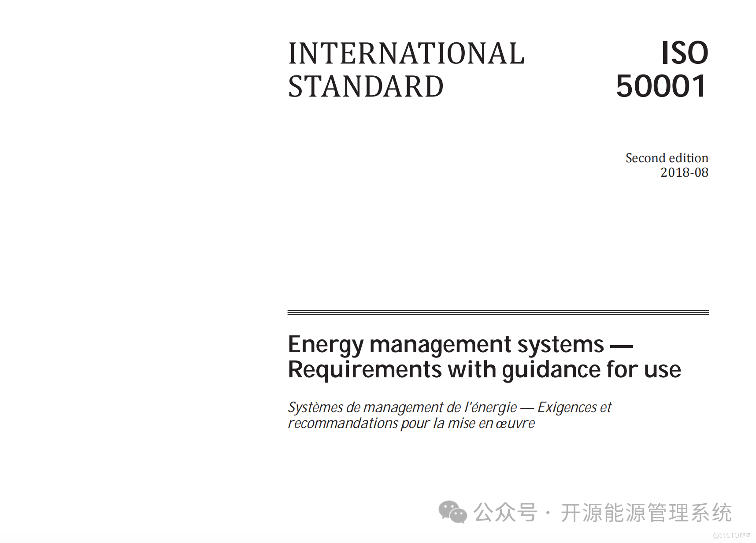Click the word "STANDARD" in the heading

coord(366,86)
